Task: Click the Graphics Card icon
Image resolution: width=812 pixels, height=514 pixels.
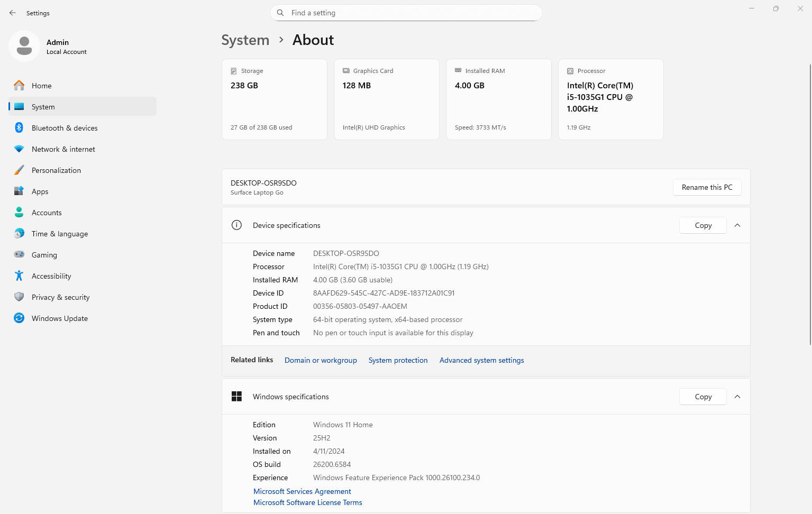Action: coord(346,71)
